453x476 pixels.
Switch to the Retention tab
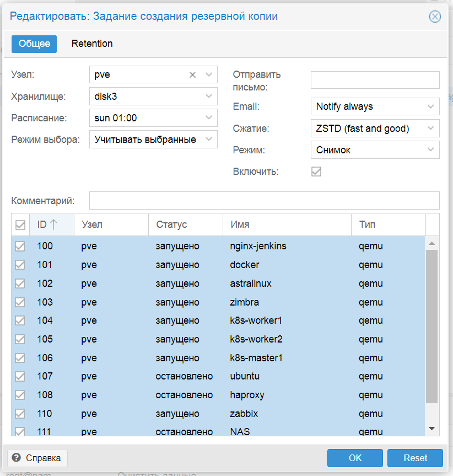click(x=92, y=44)
